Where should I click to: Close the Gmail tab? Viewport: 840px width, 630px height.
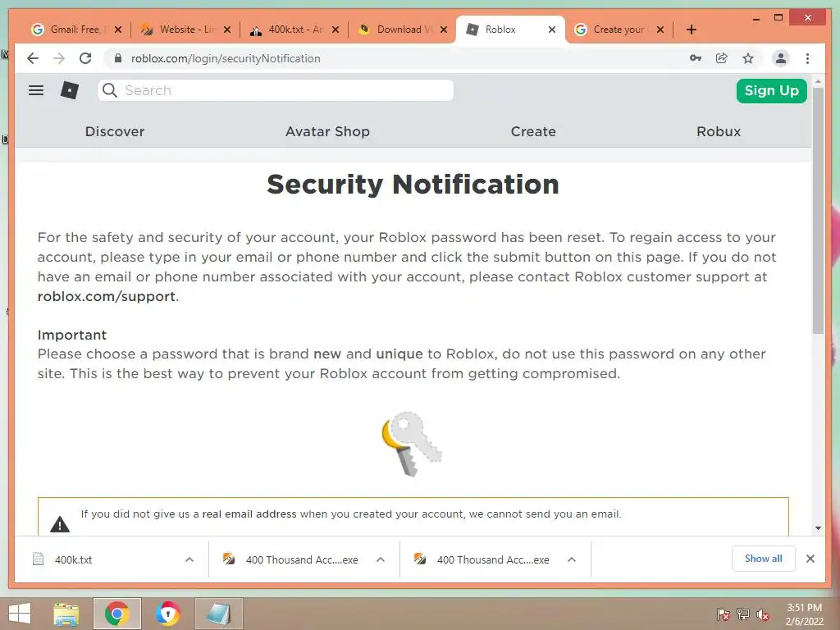(118, 30)
